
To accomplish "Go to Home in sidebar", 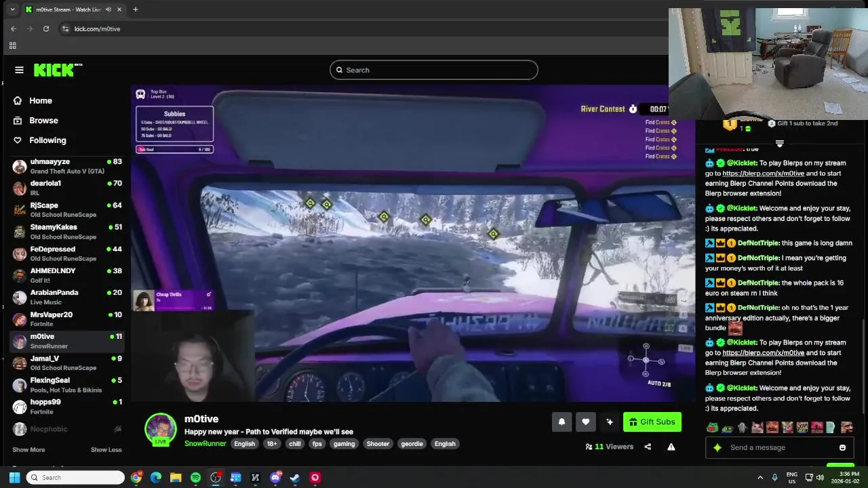I will [x=41, y=100].
